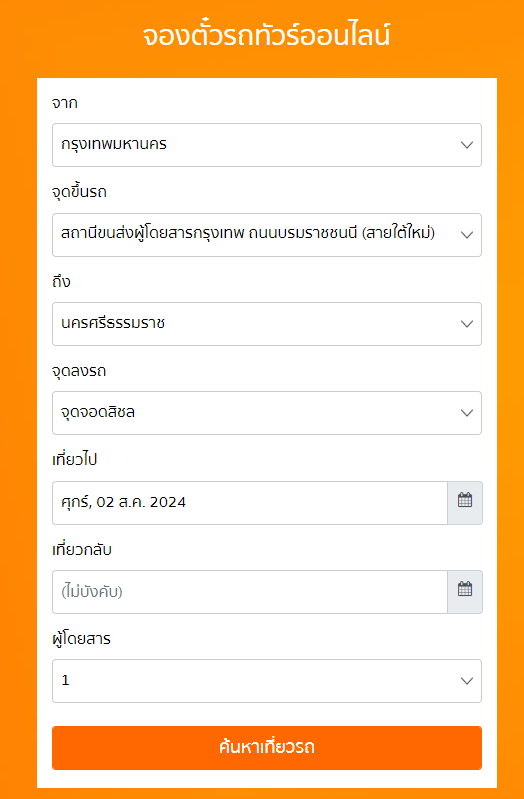Viewport: 524px width, 799px height.
Task: Click the departure date field ศุกร์, 02 ส.ค. 2024
Action: click(250, 503)
